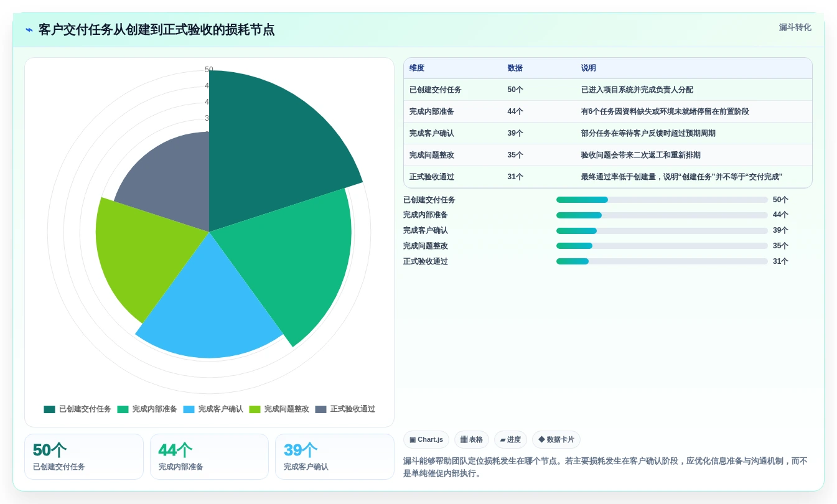Image resolution: width=837 pixels, height=504 pixels.
Task: Click the summary paragraph starting 漏斗能够帮助团队
Action: tap(606, 467)
